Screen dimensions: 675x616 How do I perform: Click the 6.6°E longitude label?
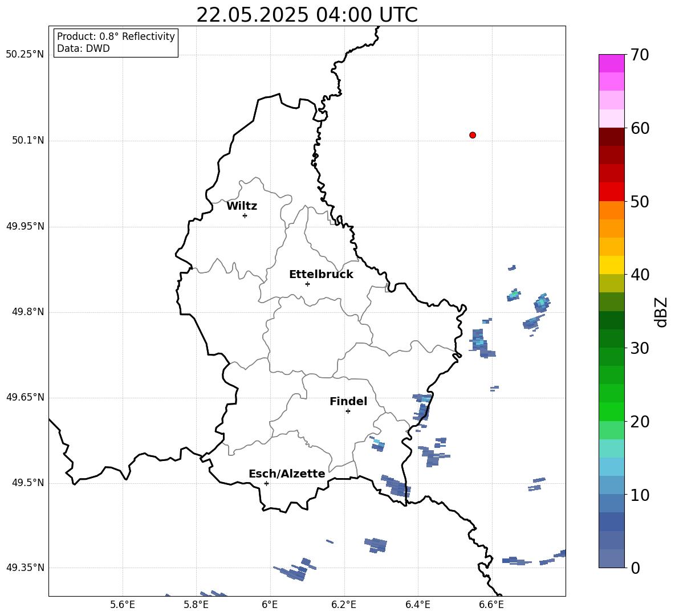pos(491,605)
